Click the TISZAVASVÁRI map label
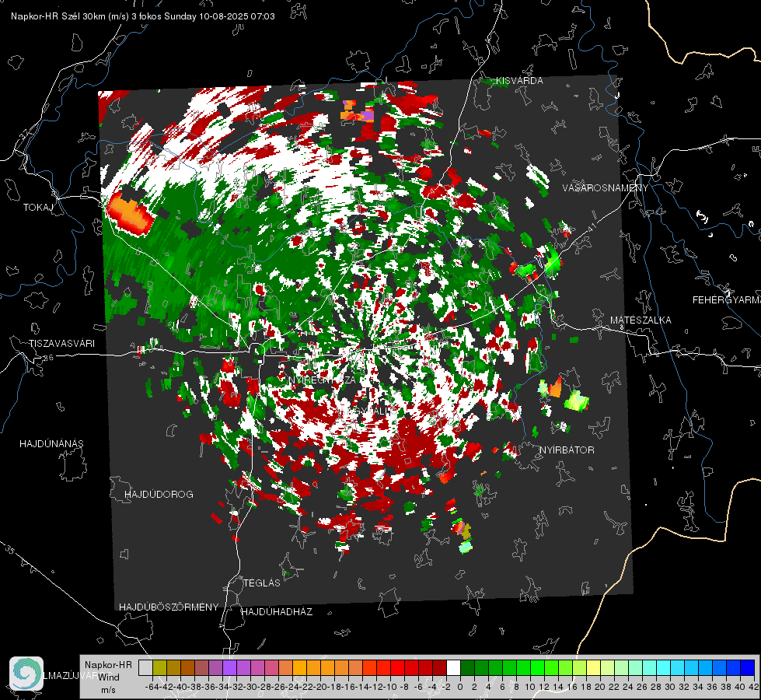This screenshot has height=700, width=761. pyautogui.click(x=61, y=344)
